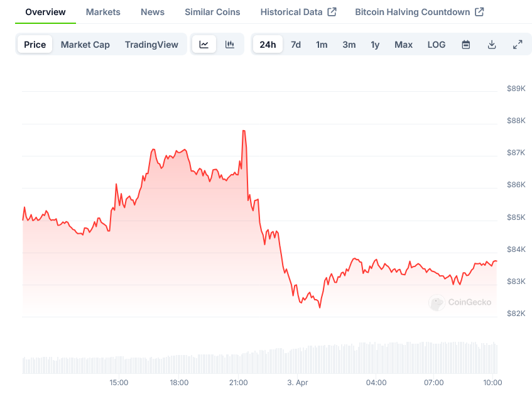Click the $82K axis label
Image resolution: width=532 pixels, height=399 pixels.
[516, 314]
